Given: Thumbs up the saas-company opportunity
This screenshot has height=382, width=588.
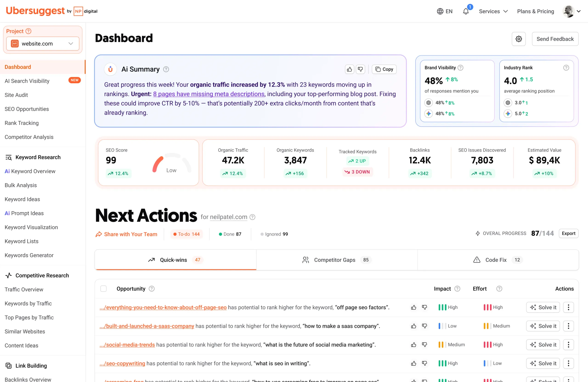Looking at the screenshot, I should tap(414, 326).
